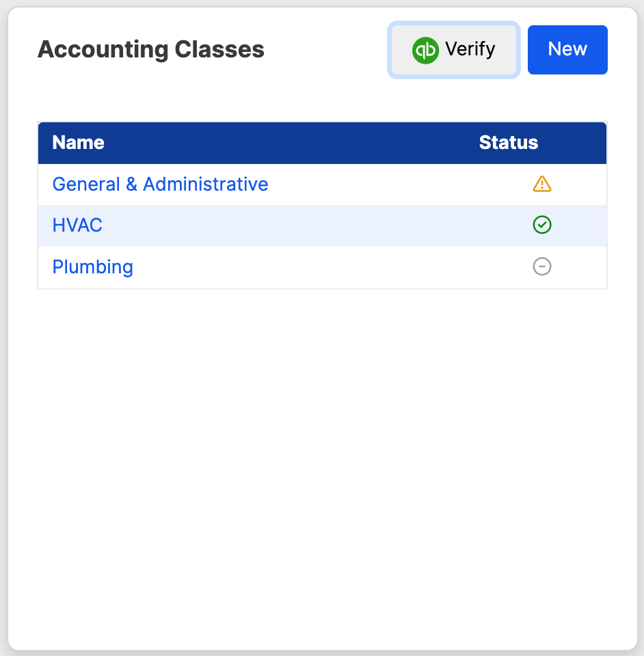Select General & Administrative row's empty middle area
Viewport: 644px width, 656px height.
coord(383,184)
